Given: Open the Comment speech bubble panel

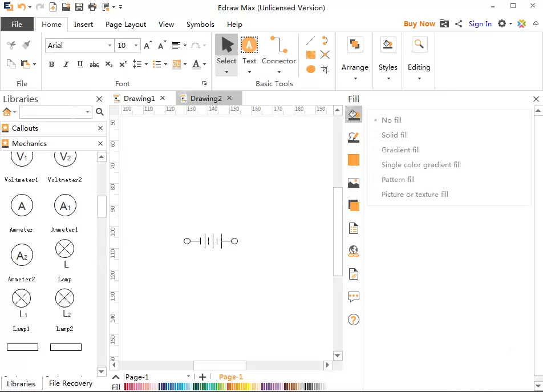Looking at the screenshot, I should 354,297.
